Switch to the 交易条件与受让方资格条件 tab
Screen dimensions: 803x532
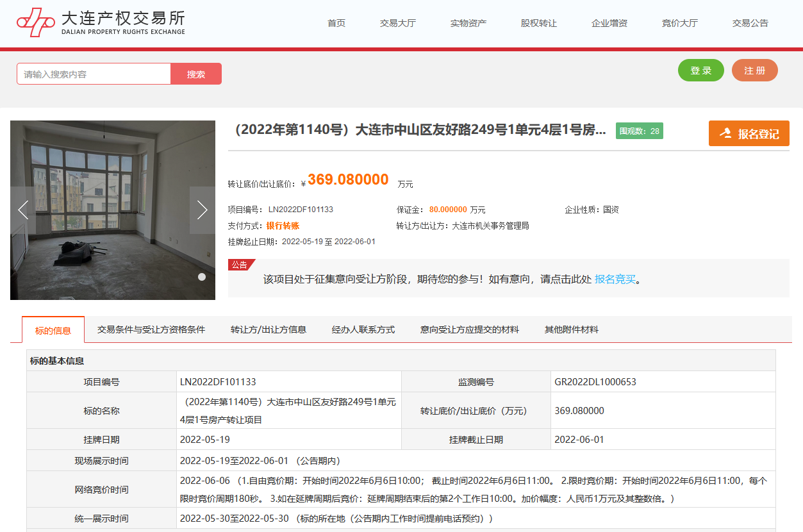click(x=151, y=329)
